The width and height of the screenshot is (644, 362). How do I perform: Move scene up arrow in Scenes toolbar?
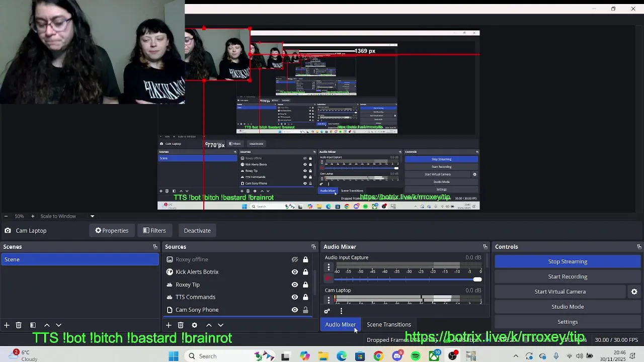47,325
